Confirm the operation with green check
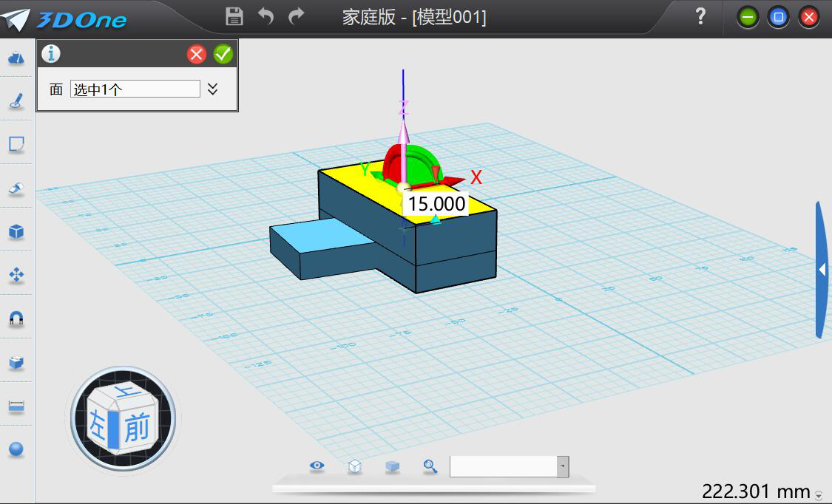The width and height of the screenshot is (832, 504). [223, 54]
